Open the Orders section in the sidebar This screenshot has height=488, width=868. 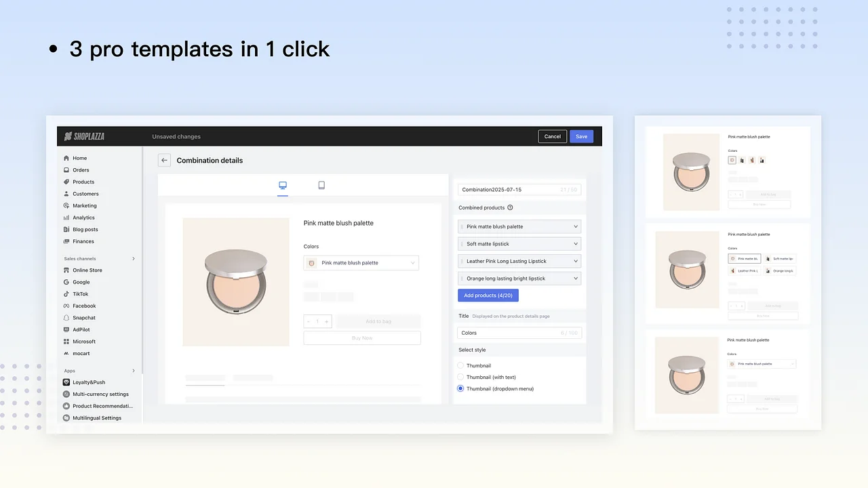tap(81, 169)
